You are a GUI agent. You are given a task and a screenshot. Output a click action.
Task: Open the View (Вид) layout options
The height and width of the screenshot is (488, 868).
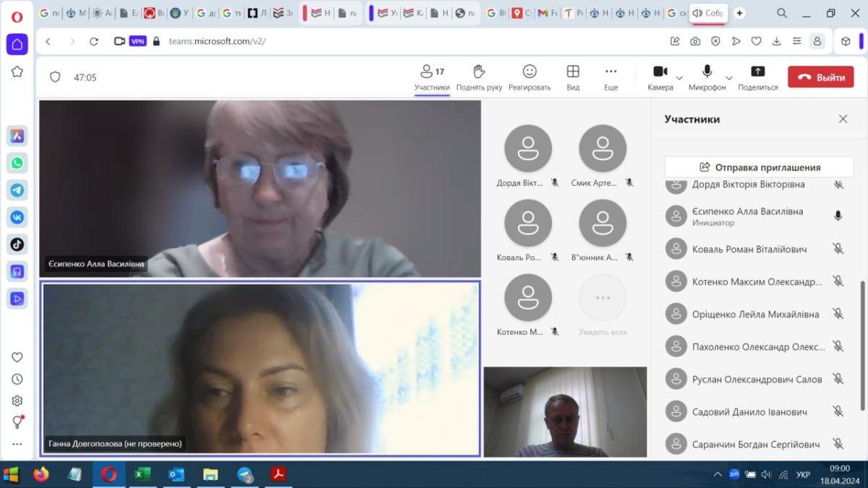point(573,72)
